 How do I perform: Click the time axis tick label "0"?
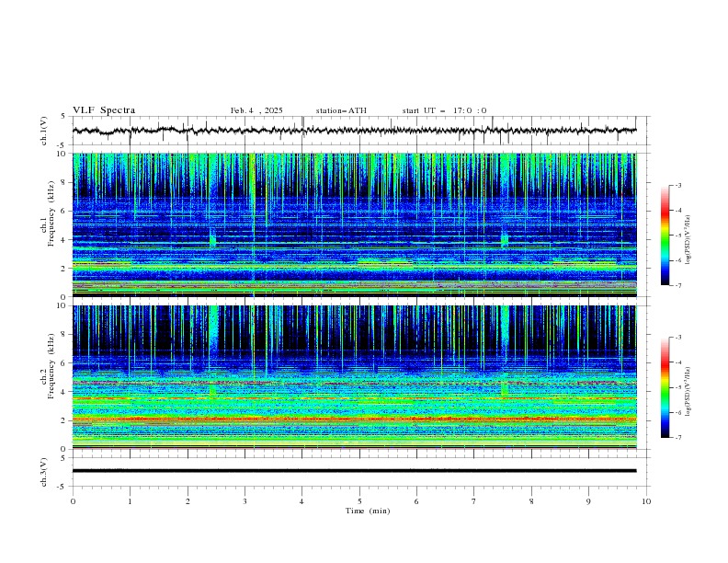click(x=73, y=501)
